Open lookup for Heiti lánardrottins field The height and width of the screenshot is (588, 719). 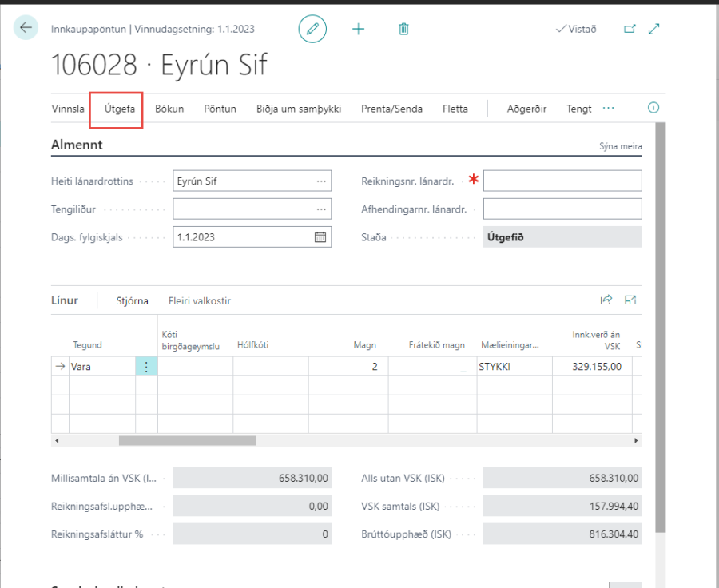[321, 181]
